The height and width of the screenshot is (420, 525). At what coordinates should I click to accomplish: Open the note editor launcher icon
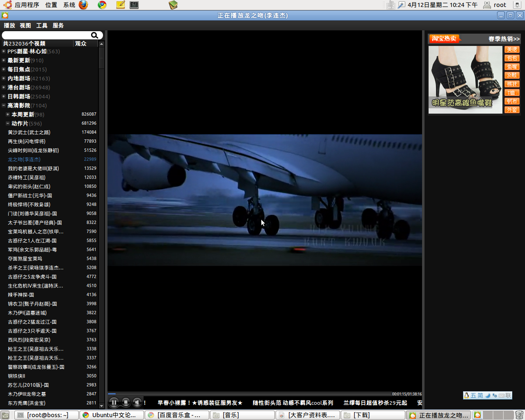coord(121,5)
